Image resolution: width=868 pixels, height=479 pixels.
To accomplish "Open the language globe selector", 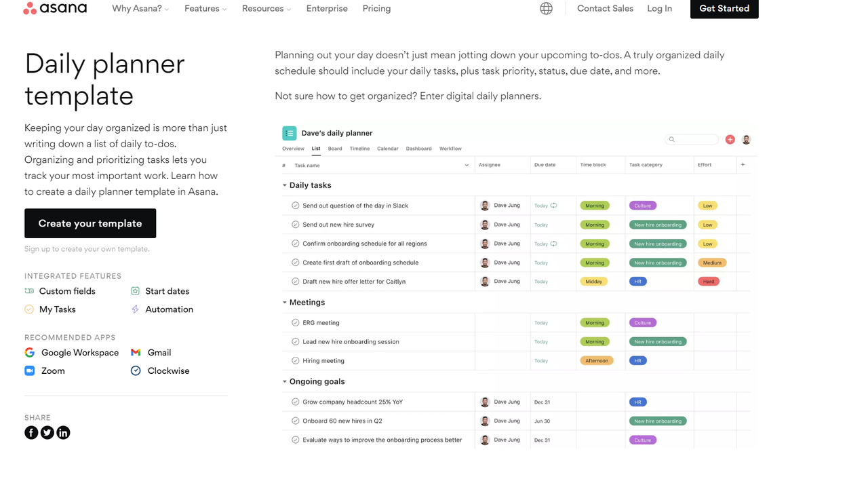I will (546, 9).
